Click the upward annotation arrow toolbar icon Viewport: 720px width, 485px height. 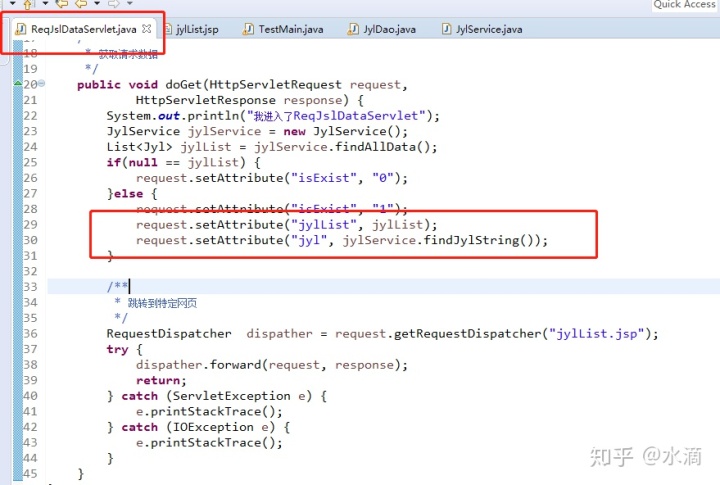[x=28, y=5]
